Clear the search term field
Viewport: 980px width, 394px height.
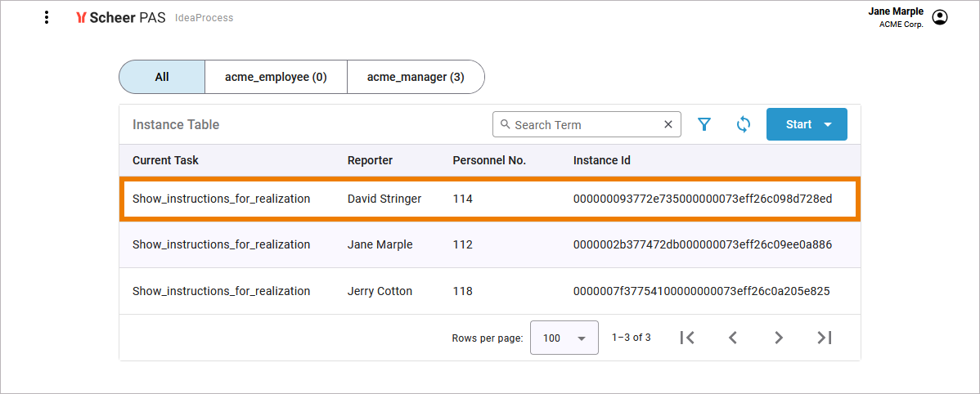[668, 124]
